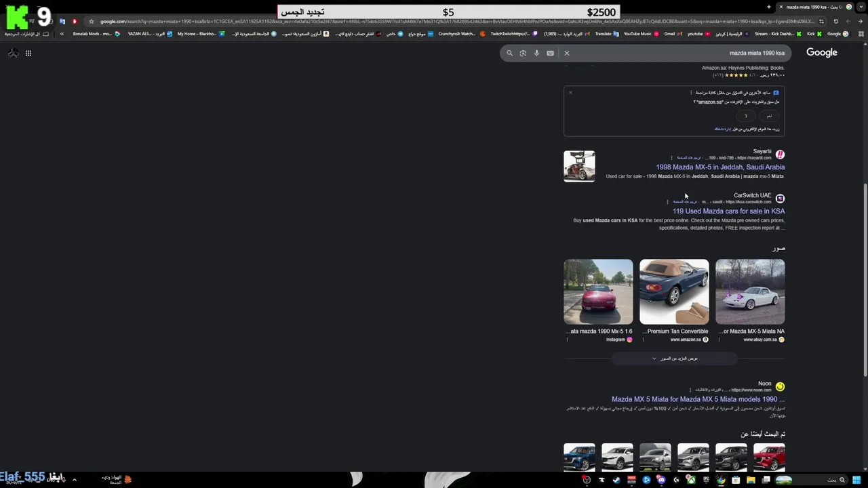The image size is (868, 488).
Task: Open the Sayartii result car thumbnail
Action: click(x=579, y=166)
